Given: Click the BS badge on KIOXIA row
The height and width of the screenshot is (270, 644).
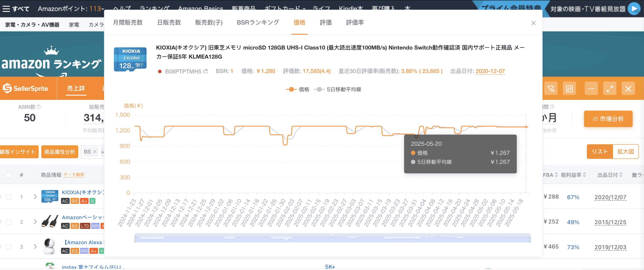Looking at the screenshot, I should [x=75, y=201].
